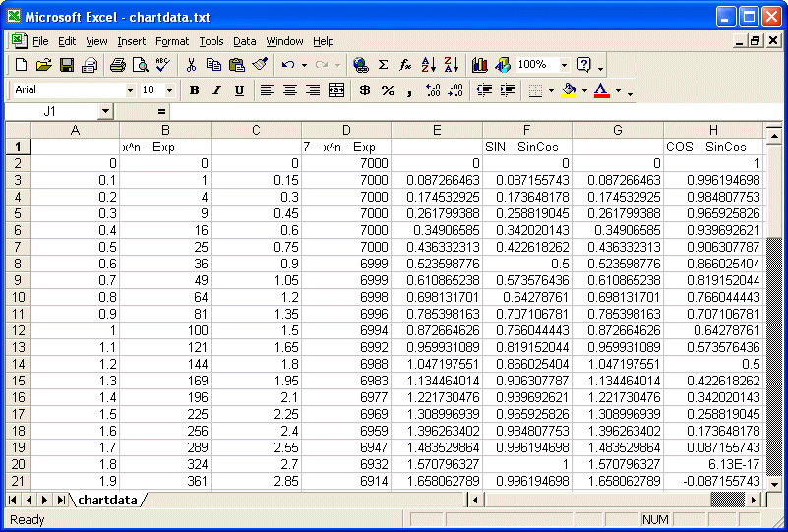Toggle Bold formatting
This screenshot has height=532, width=788.
point(194,90)
